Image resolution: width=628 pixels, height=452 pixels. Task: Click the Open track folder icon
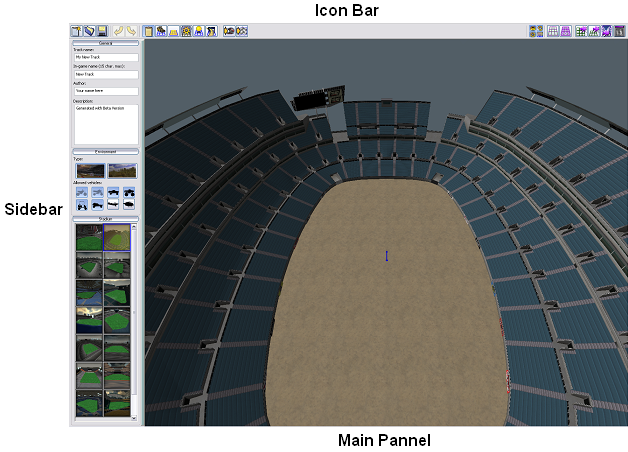[89, 31]
